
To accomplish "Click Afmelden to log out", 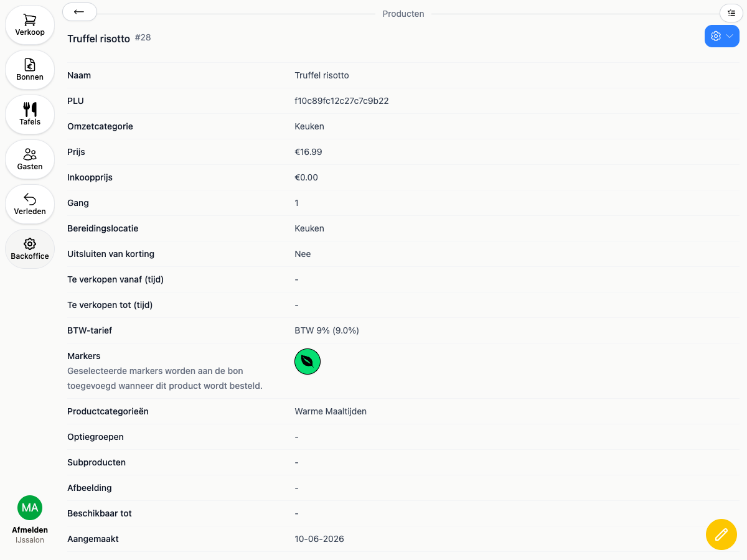I will [x=30, y=530].
